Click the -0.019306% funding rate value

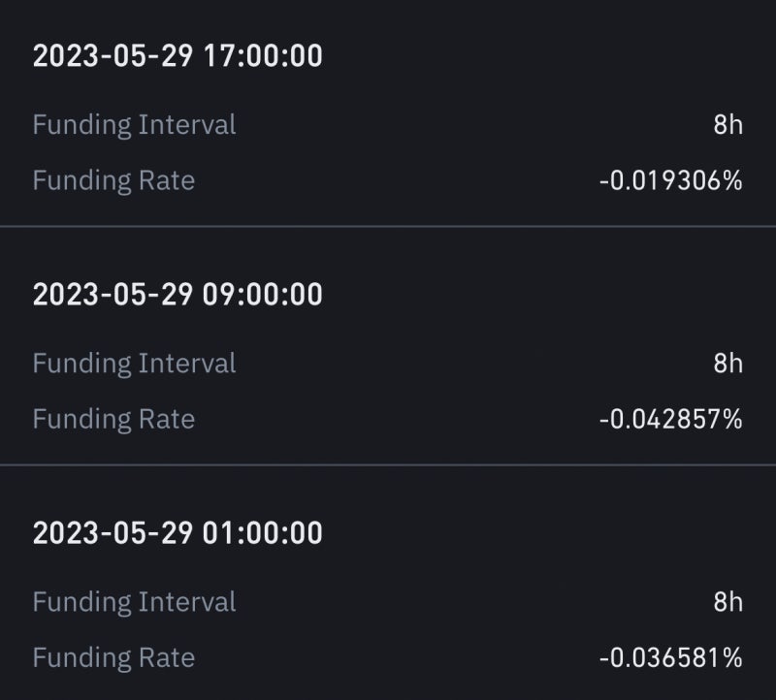click(x=670, y=180)
